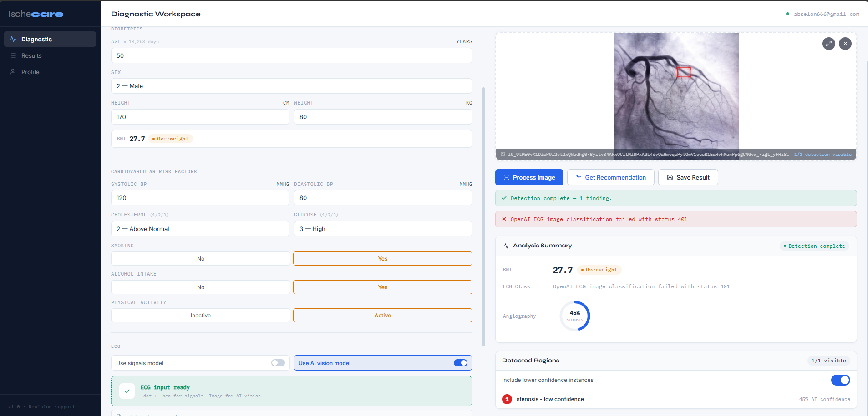The height and width of the screenshot is (416, 868).
Task: Click the 45% stenosis circular gauge
Action: [x=575, y=316]
